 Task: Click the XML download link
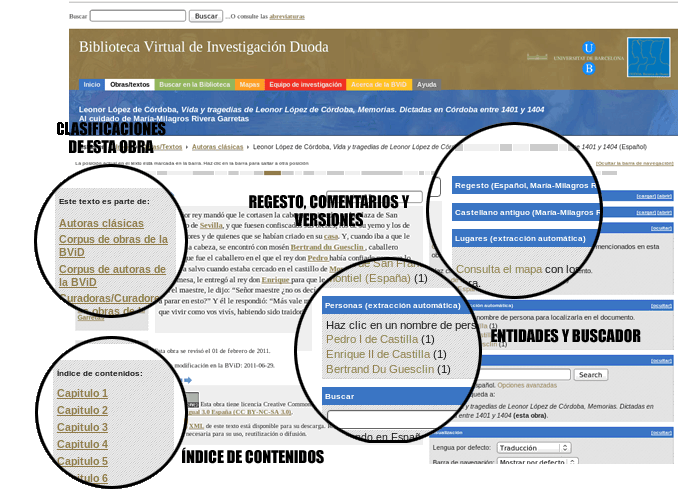(x=196, y=426)
